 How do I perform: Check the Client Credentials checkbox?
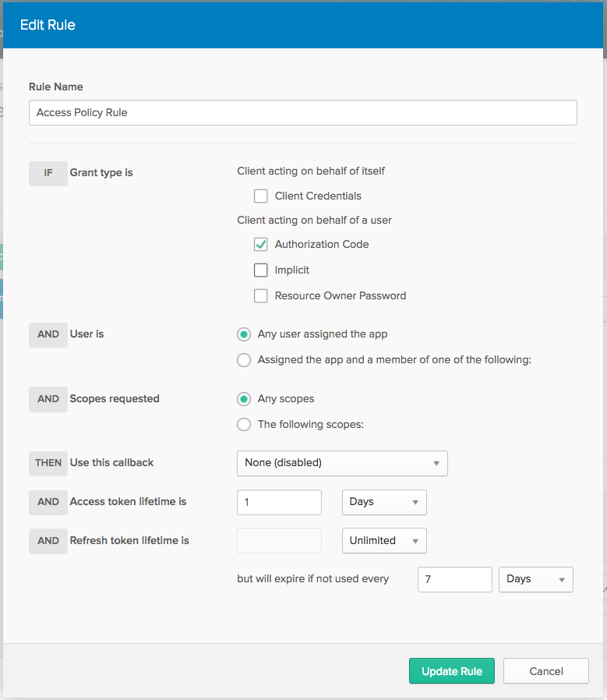tap(261, 196)
